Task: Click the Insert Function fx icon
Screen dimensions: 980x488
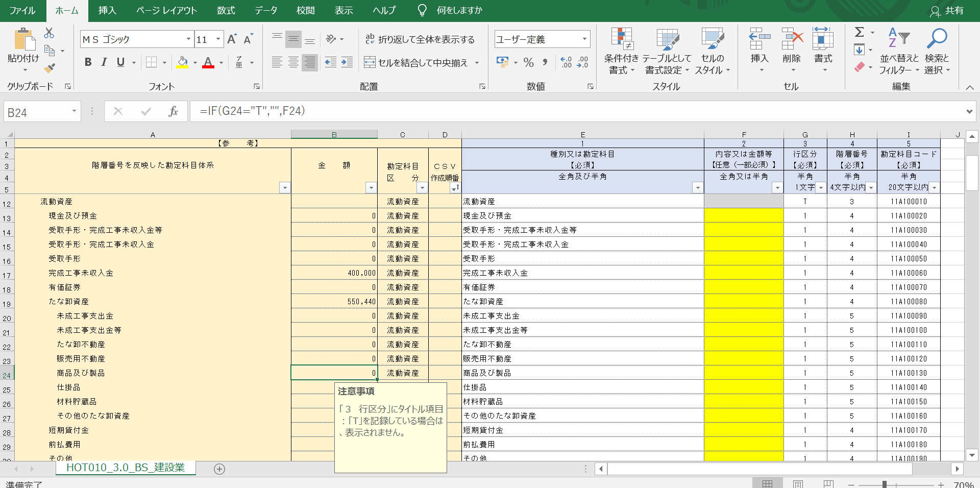Action: pos(173,111)
